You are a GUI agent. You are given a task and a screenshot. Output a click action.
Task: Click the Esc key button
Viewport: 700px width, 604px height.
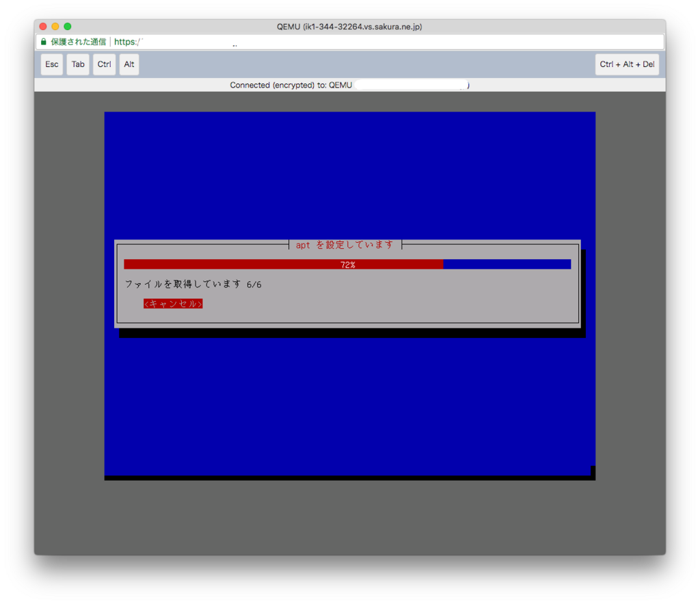[52, 64]
